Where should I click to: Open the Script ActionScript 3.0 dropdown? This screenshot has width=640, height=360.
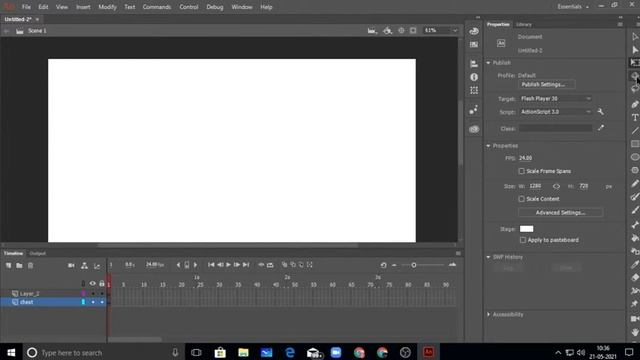coord(555,112)
